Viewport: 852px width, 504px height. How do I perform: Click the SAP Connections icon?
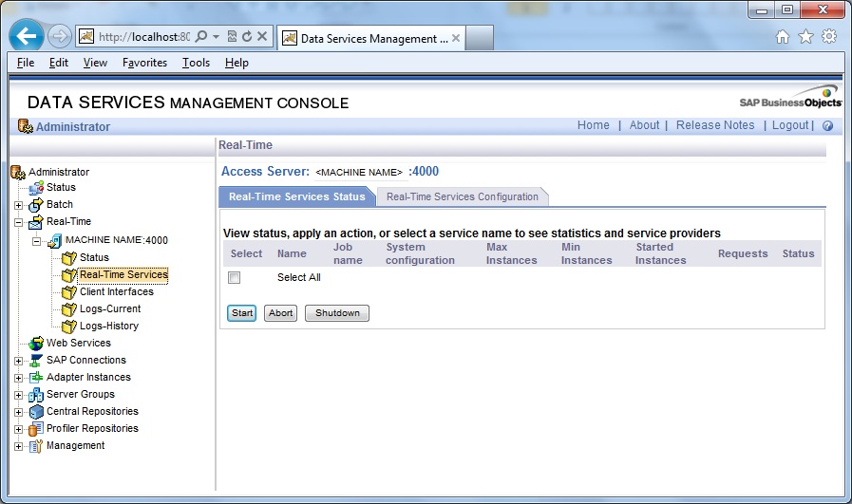click(x=36, y=361)
